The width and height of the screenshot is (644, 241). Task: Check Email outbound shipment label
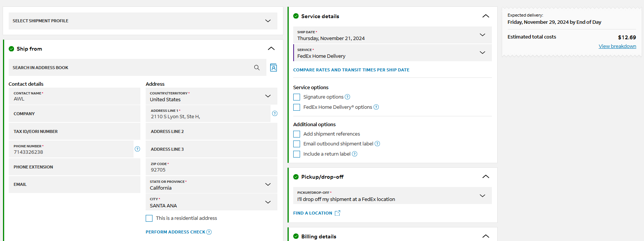click(x=297, y=144)
